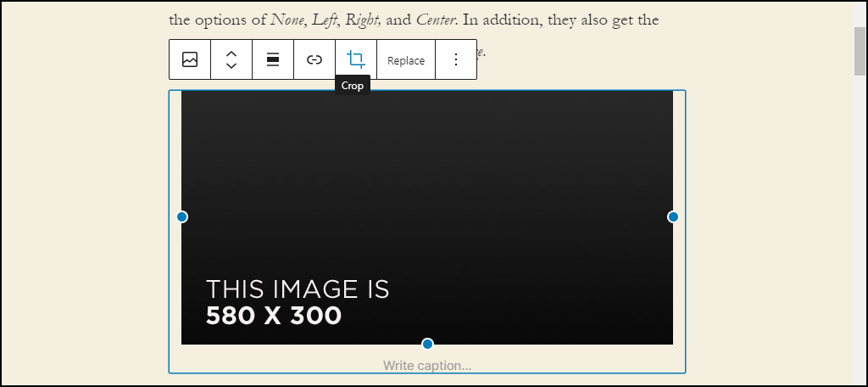The width and height of the screenshot is (868, 387).
Task: Select the Crop tool icon
Action: pos(356,59)
